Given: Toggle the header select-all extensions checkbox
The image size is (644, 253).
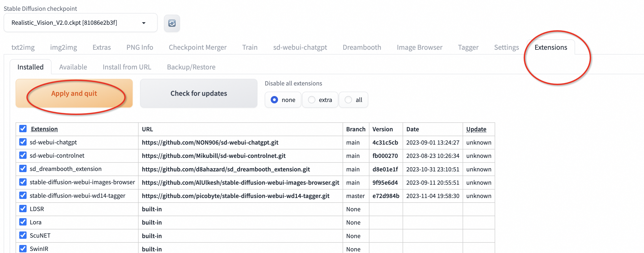Looking at the screenshot, I should coord(23,129).
